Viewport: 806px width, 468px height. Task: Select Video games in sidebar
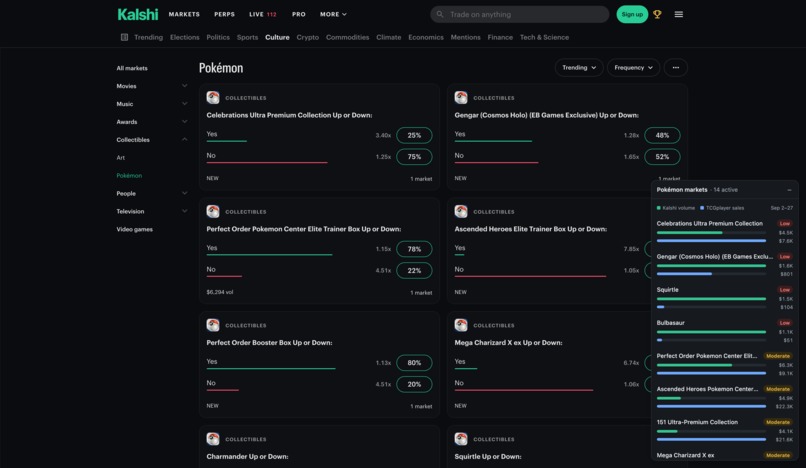[135, 229]
